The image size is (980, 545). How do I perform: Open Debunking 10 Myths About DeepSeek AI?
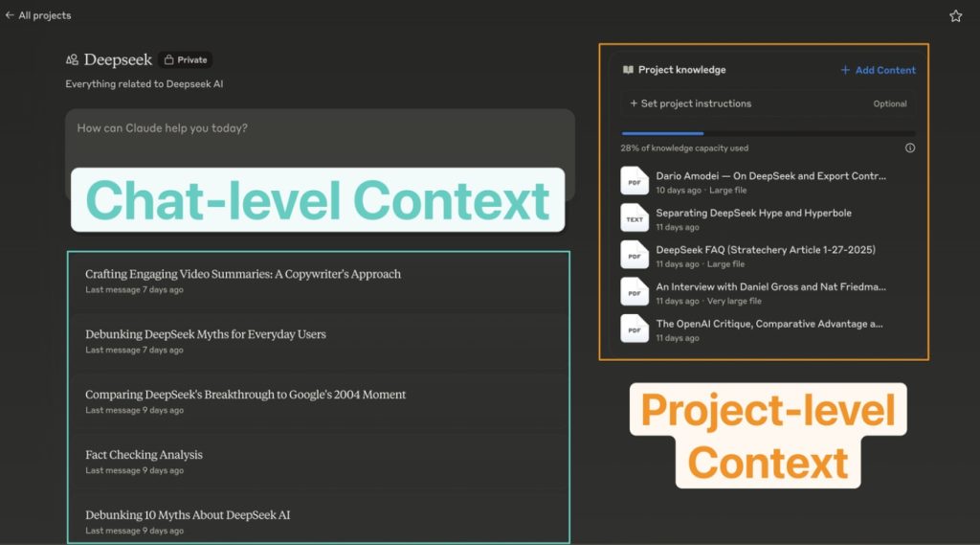(x=187, y=515)
